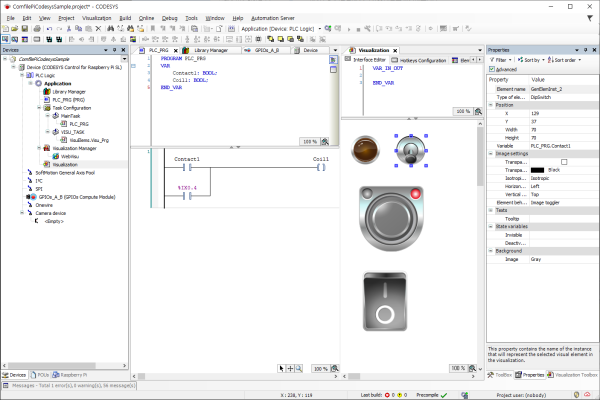Viewport: 600px width, 400px height.
Task: Open the Visualization menu
Action: (97, 18)
